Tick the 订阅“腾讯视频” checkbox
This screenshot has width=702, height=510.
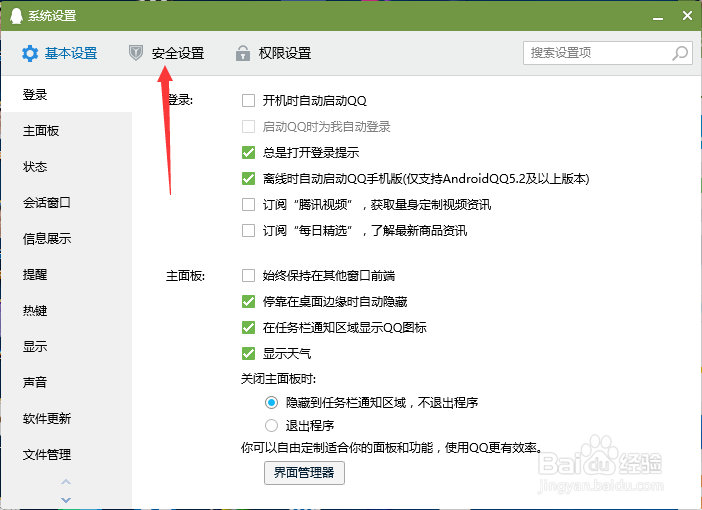click(x=248, y=205)
